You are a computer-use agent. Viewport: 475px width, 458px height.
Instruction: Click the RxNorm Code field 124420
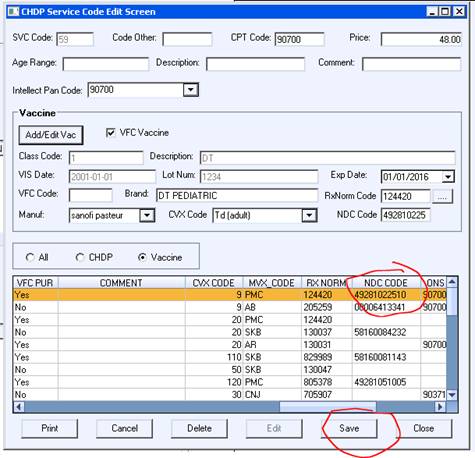click(406, 196)
